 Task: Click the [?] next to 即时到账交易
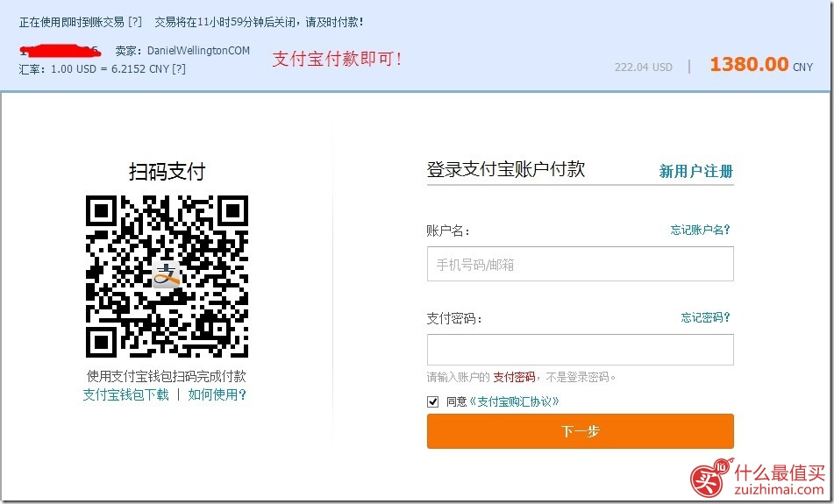(x=135, y=22)
